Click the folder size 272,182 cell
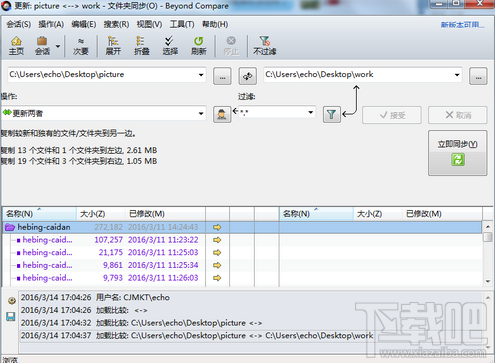 click(x=108, y=227)
